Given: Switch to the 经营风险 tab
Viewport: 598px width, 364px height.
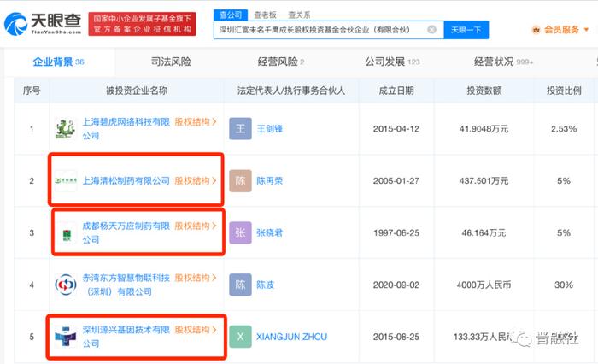Looking at the screenshot, I should pyautogui.click(x=281, y=62).
